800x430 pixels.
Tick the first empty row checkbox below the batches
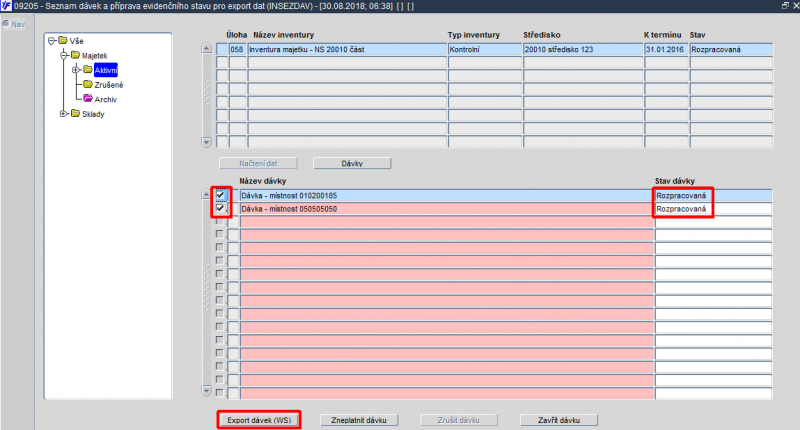click(x=220, y=221)
